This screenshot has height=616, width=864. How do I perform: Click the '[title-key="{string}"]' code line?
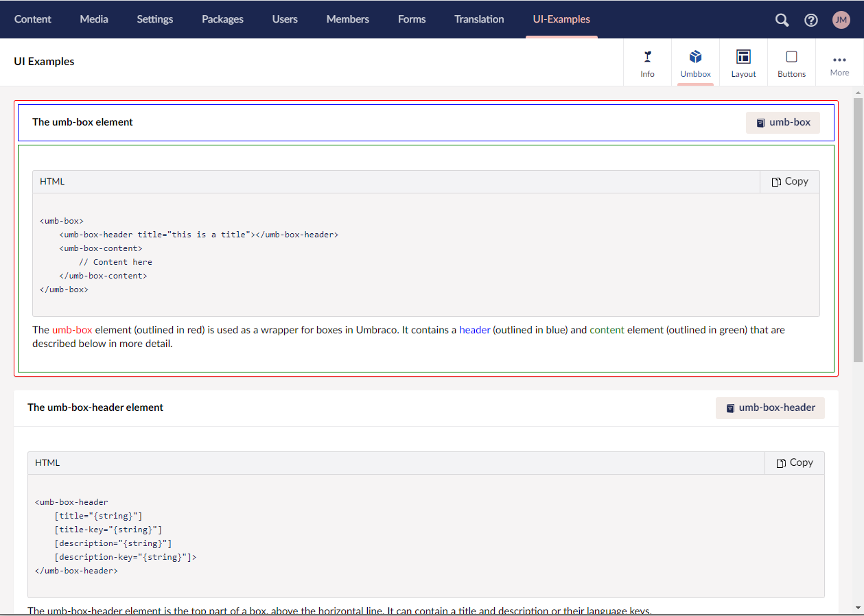pyautogui.click(x=108, y=530)
